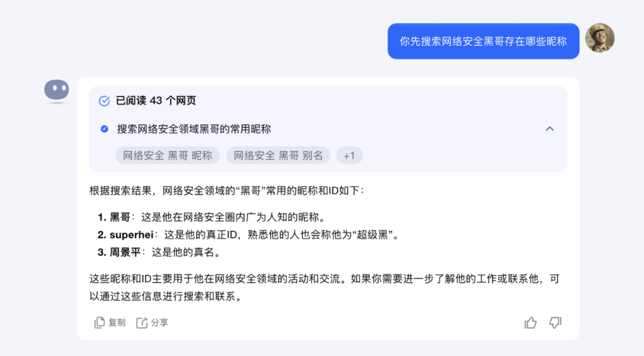Click the share icon next to 复制
Screen dimensions: 644x356
click(141, 323)
